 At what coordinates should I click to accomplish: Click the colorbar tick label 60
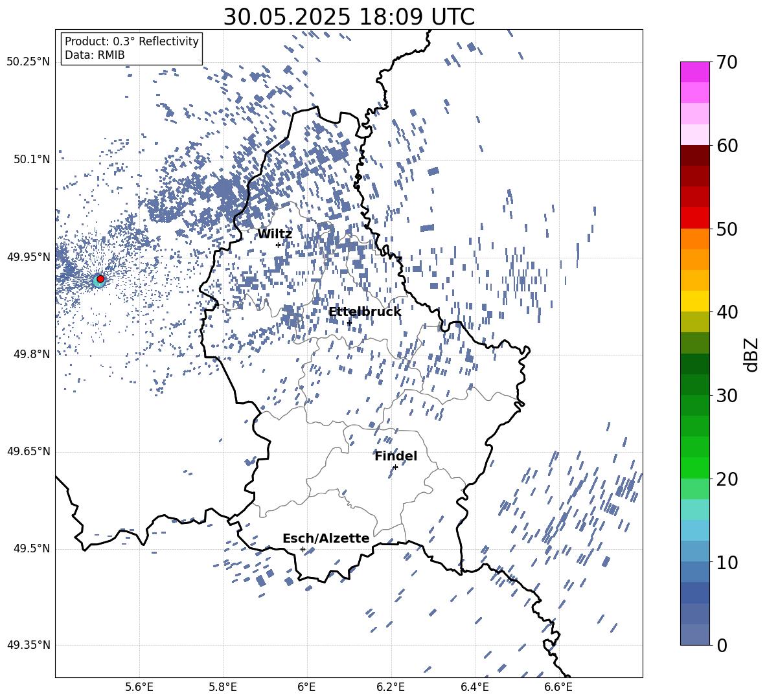pos(727,146)
